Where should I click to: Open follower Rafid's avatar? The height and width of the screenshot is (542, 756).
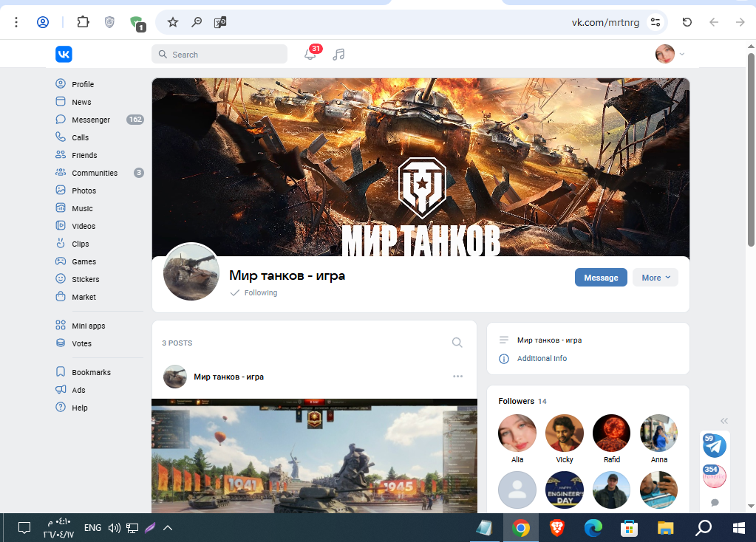coord(611,433)
